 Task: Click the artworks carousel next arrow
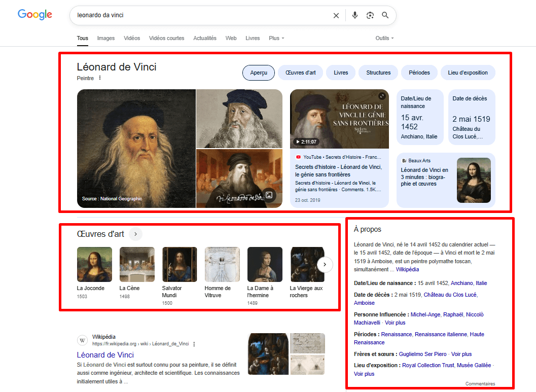pos(325,265)
